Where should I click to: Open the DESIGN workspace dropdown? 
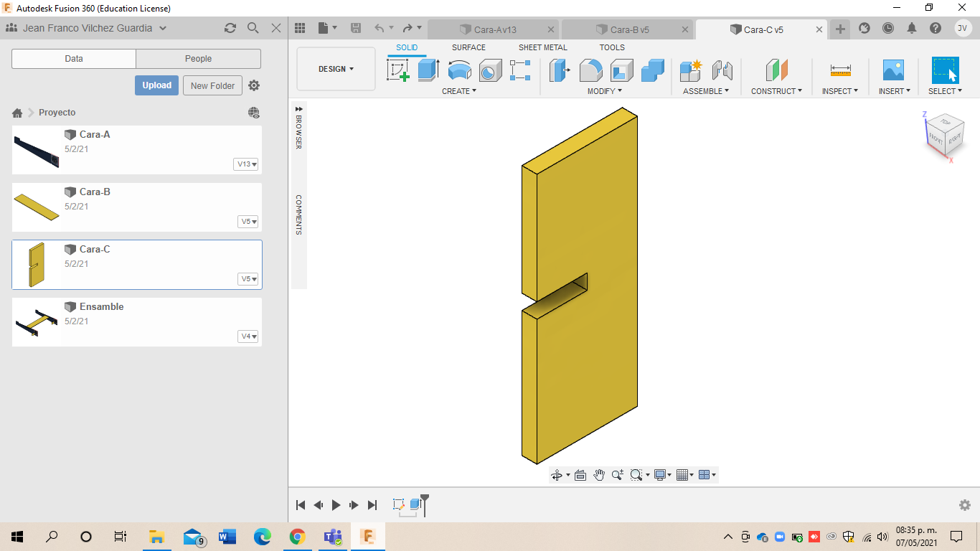(336, 69)
